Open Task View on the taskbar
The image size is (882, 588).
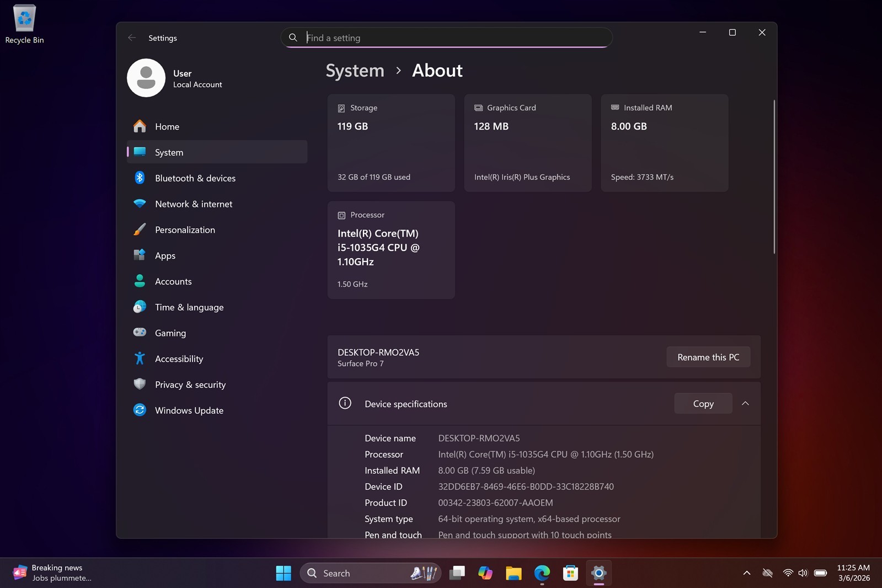pyautogui.click(x=457, y=573)
